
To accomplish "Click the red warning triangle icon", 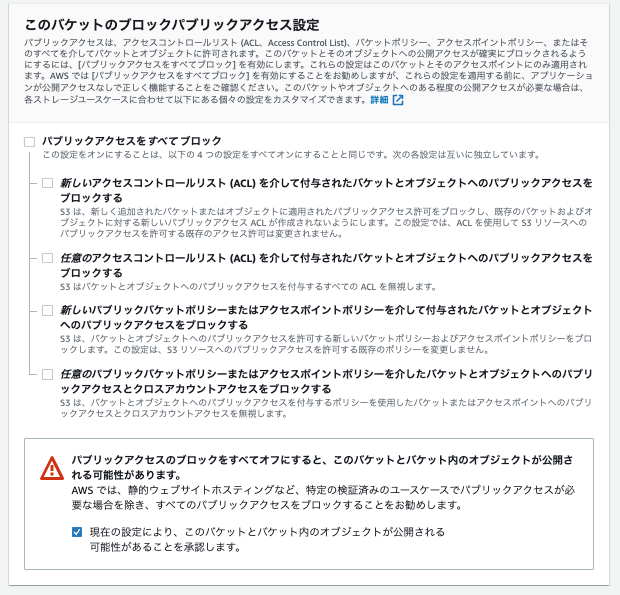I will [52, 468].
